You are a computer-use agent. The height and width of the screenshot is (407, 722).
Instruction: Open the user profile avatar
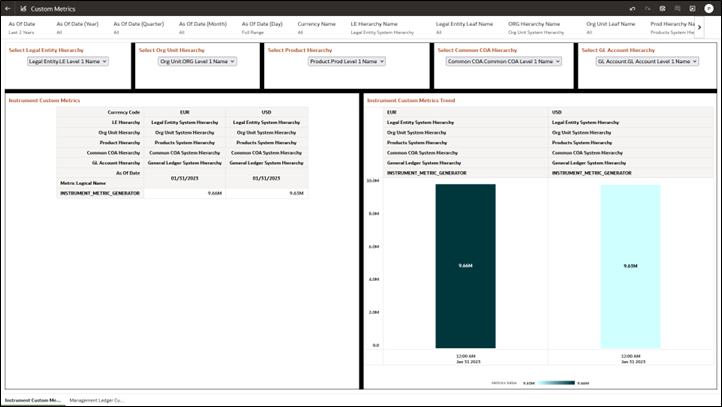[x=709, y=8]
